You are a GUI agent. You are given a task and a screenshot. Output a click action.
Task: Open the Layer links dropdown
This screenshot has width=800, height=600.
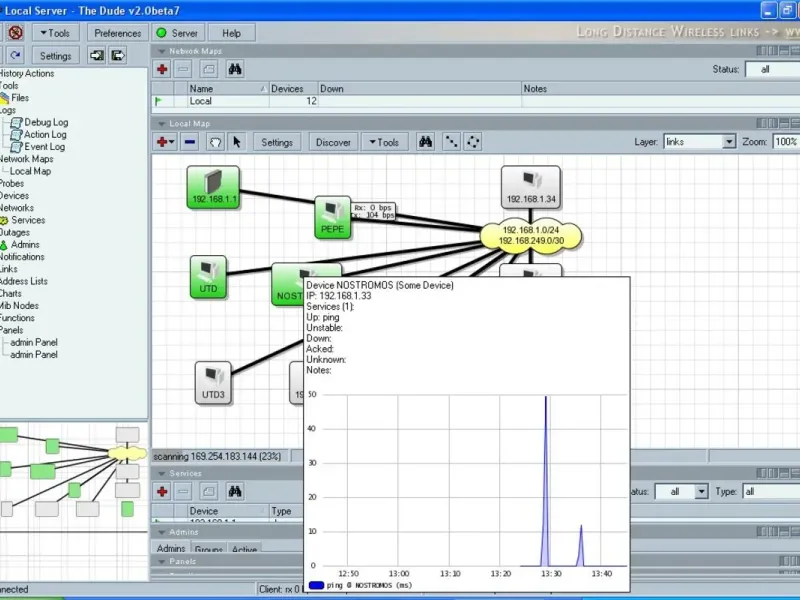[x=729, y=142]
